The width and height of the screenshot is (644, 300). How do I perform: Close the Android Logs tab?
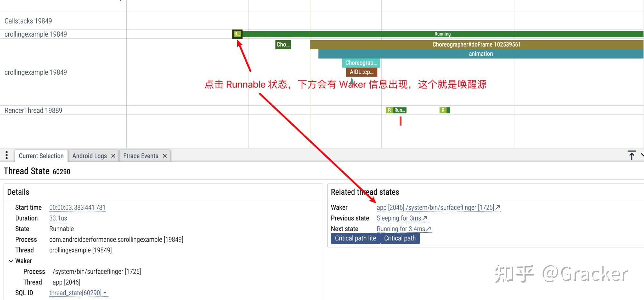coord(113,155)
